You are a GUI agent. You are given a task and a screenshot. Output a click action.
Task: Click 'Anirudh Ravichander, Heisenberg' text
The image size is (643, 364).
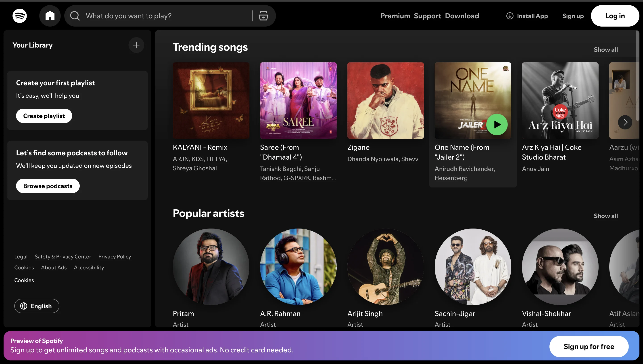click(x=465, y=173)
